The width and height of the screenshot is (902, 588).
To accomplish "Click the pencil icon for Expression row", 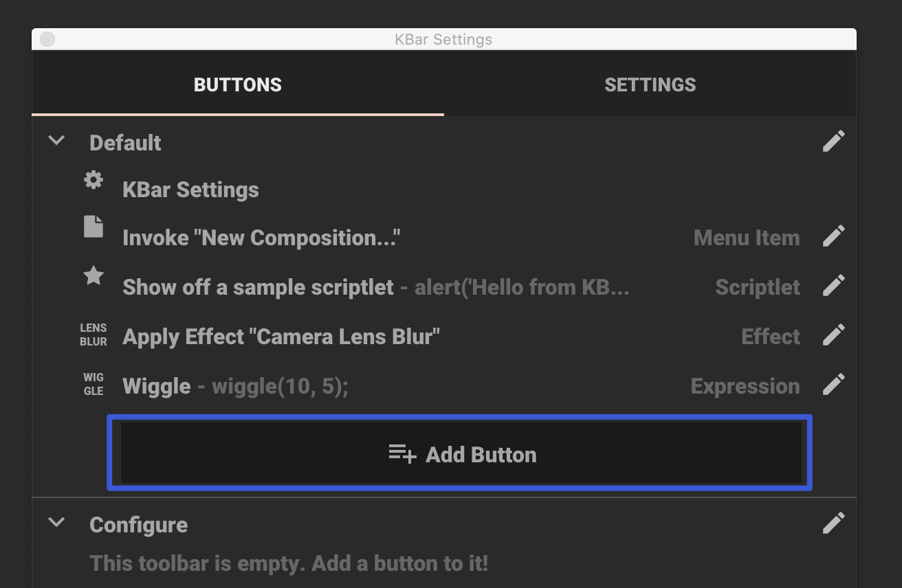I will coord(833,384).
